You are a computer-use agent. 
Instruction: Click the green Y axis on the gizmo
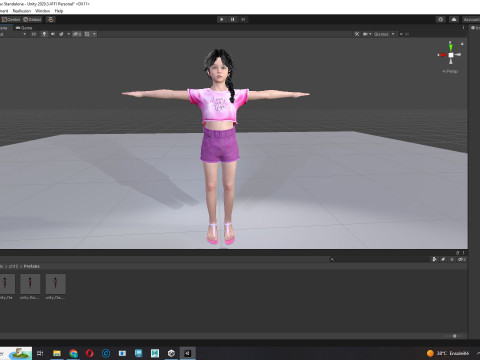click(451, 47)
